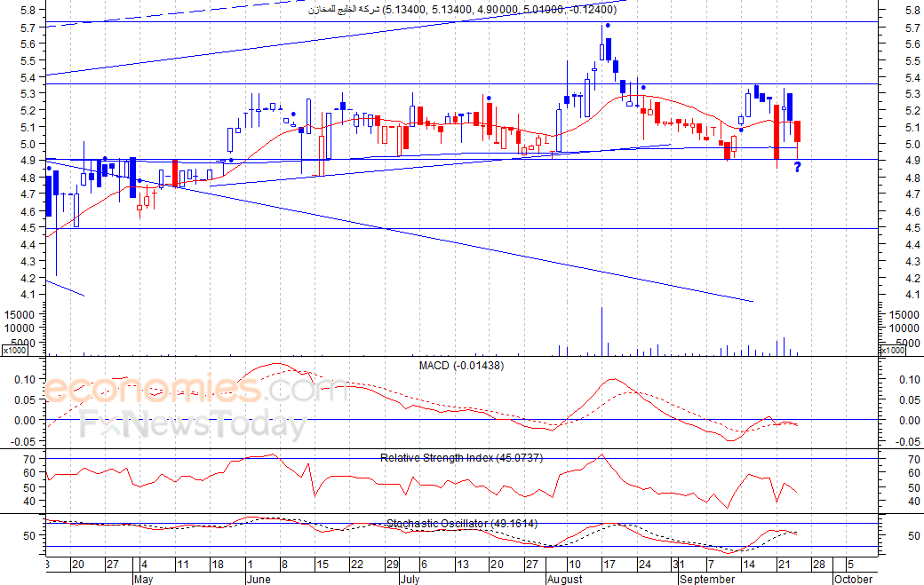Click date label 13 in July
This screenshot has height=585, width=924.
click(x=463, y=565)
